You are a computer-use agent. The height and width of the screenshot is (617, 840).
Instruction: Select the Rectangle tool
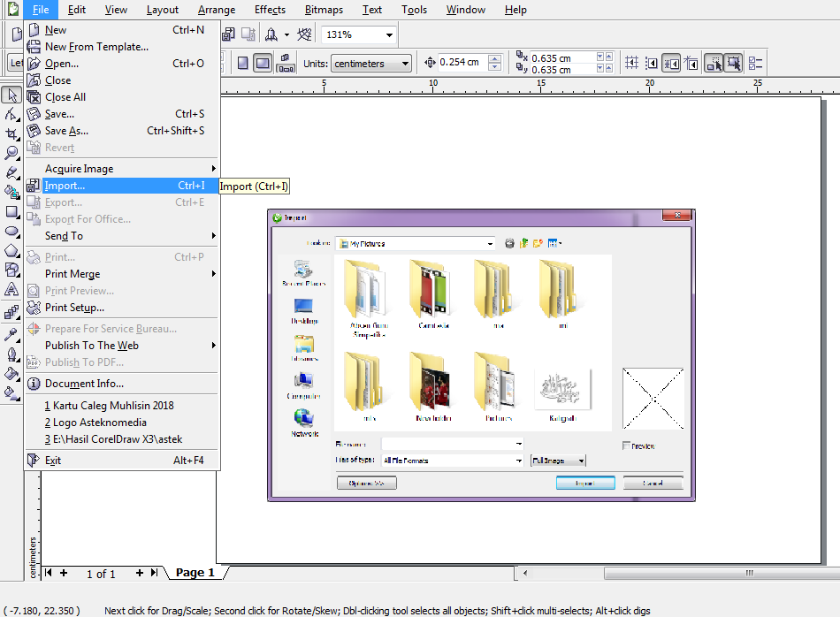click(x=11, y=211)
